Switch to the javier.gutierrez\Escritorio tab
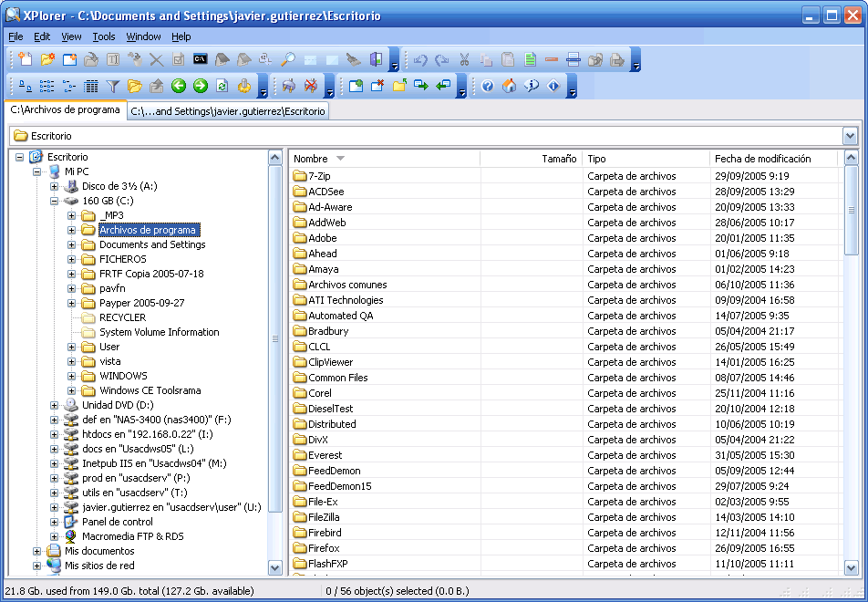The height and width of the screenshot is (602, 868). point(228,111)
